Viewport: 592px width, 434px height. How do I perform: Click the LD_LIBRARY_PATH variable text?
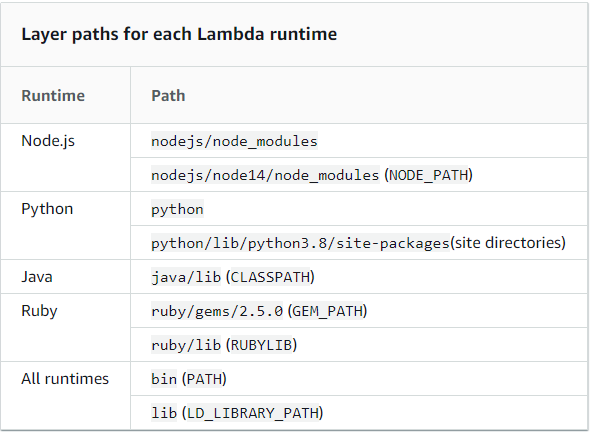(253, 413)
